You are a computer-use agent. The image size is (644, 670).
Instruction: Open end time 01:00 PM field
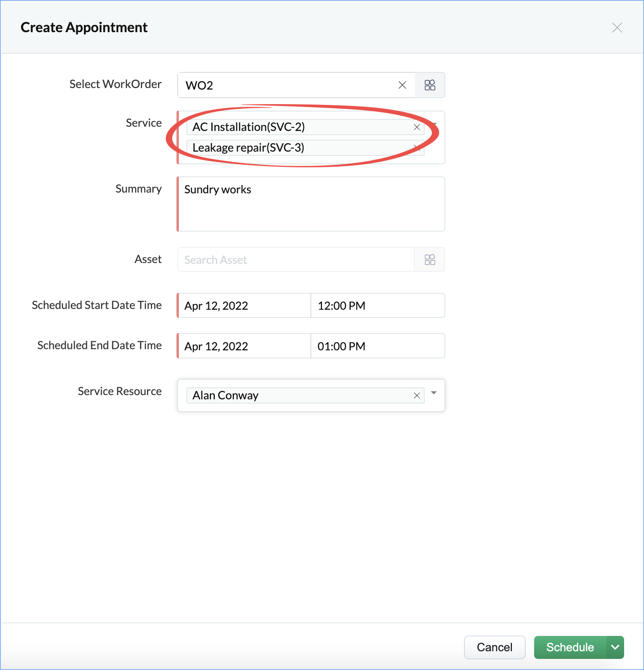pos(378,346)
